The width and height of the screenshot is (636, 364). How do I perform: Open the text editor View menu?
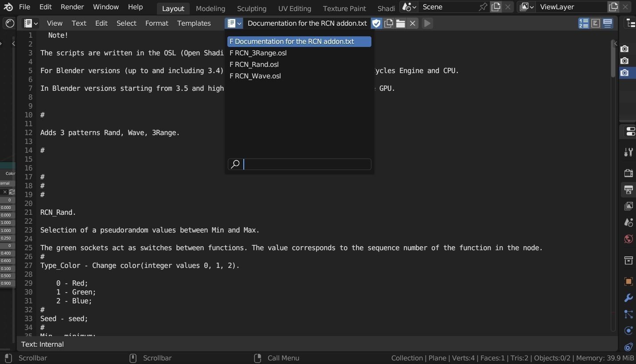coord(55,23)
